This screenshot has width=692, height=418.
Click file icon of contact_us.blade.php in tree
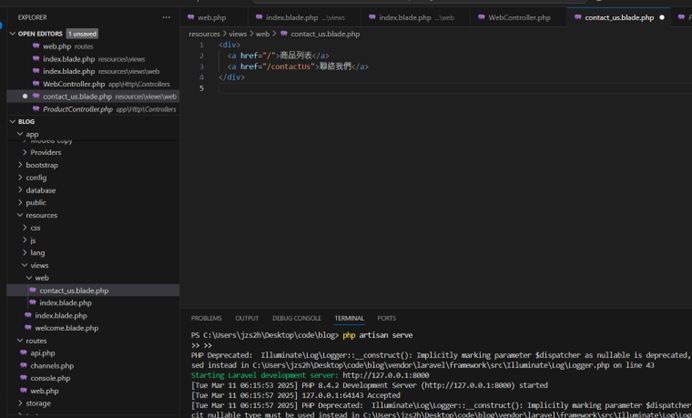[33, 290]
